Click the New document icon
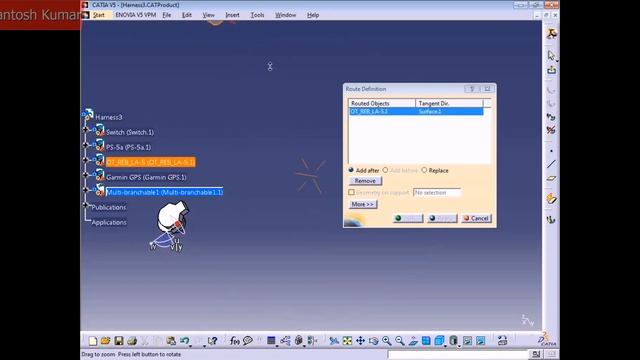 pos(93,341)
